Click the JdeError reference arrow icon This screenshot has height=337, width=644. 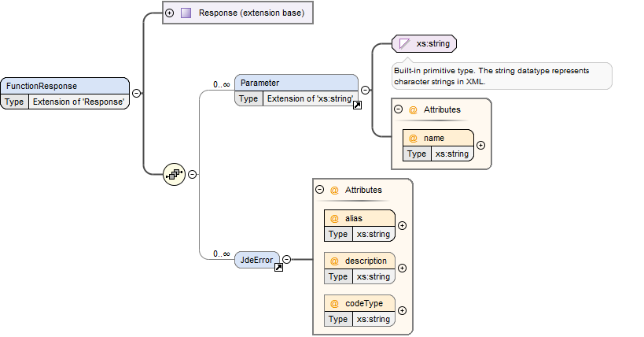tap(278, 268)
